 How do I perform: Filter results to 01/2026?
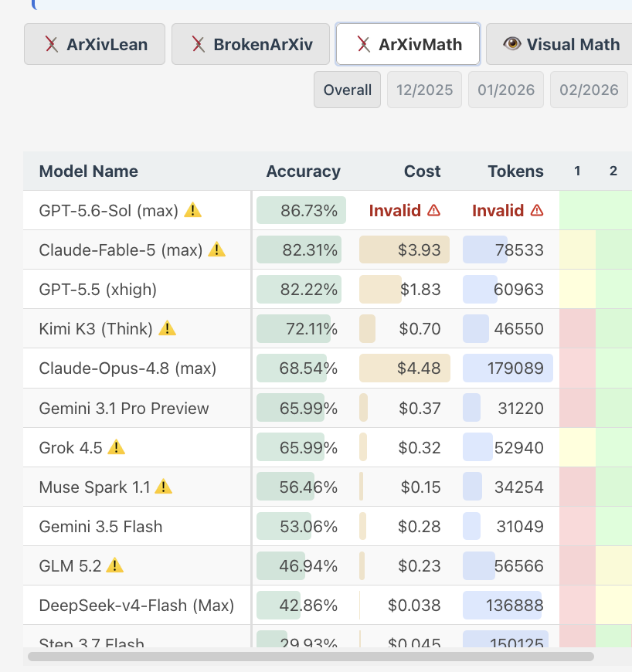tap(506, 90)
